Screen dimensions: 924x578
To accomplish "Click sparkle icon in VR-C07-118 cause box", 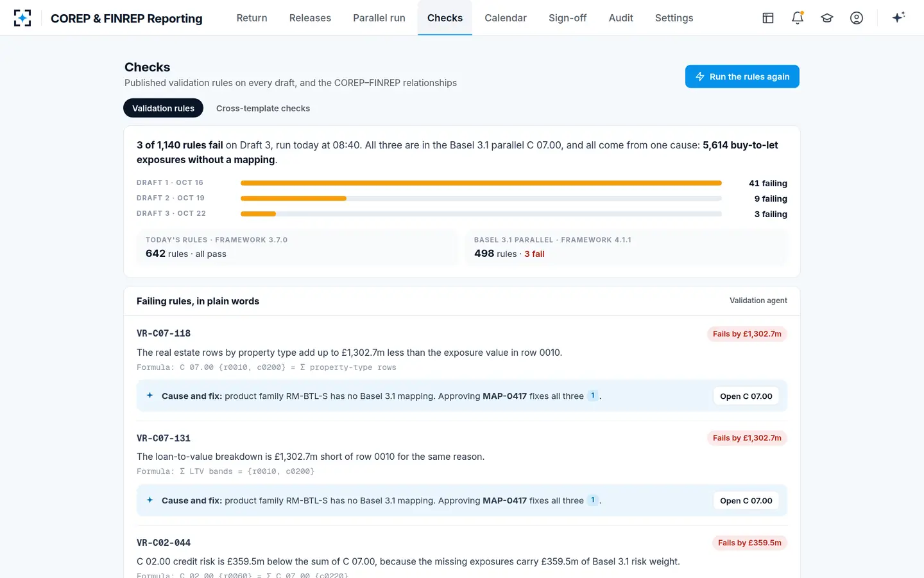I will (x=150, y=396).
